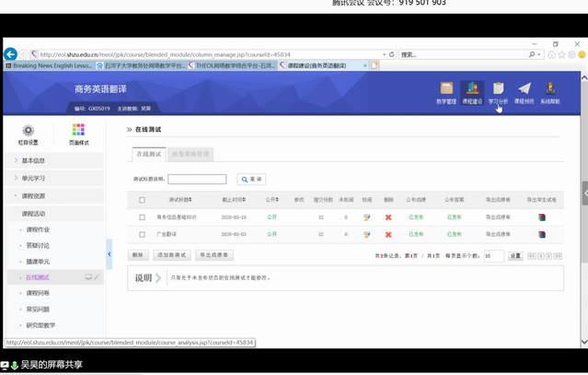Open 常见问题 in the sidebar
The height and width of the screenshot is (375, 588).
click(38, 310)
